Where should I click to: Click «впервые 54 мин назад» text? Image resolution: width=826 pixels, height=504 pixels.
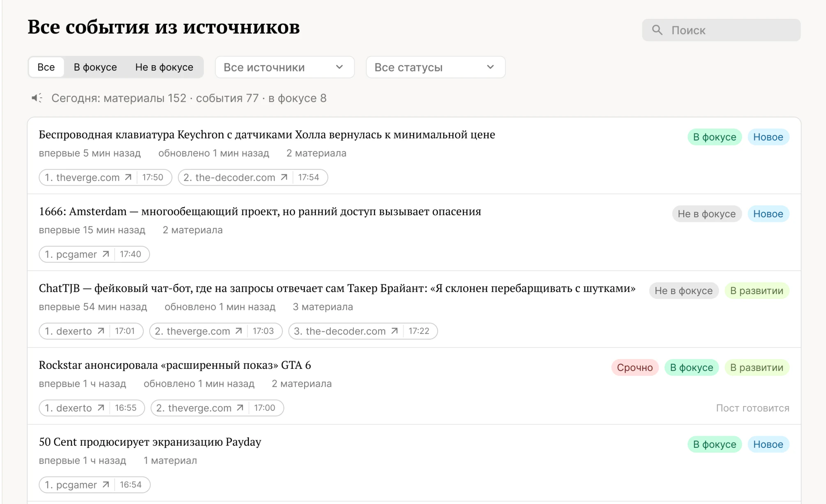click(x=93, y=307)
